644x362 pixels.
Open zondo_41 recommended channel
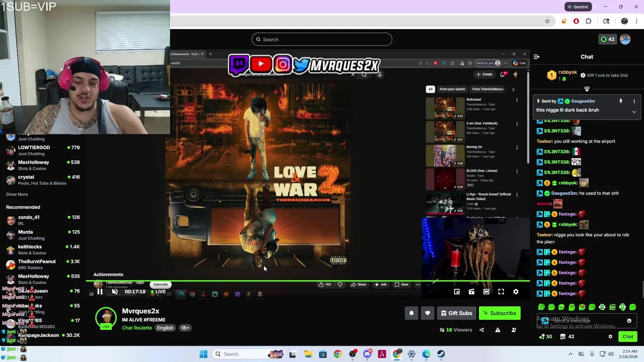pyautogui.click(x=43, y=220)
